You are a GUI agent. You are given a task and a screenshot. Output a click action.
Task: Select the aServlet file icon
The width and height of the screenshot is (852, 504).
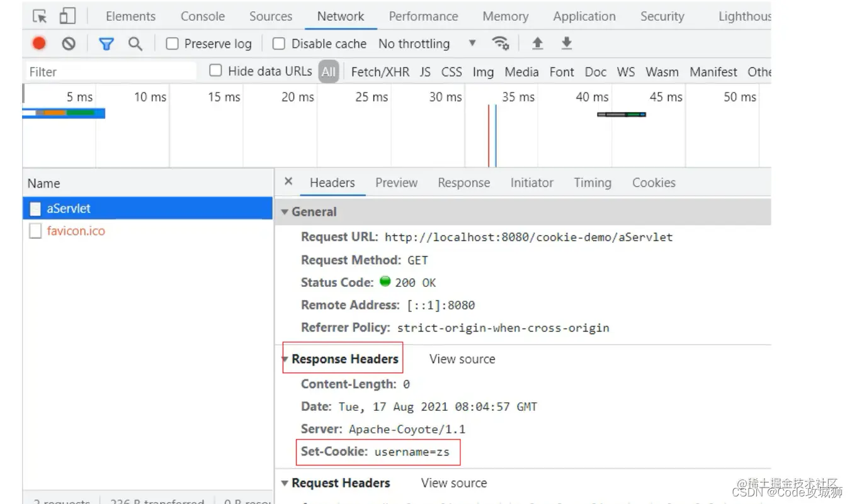(36, 208)
